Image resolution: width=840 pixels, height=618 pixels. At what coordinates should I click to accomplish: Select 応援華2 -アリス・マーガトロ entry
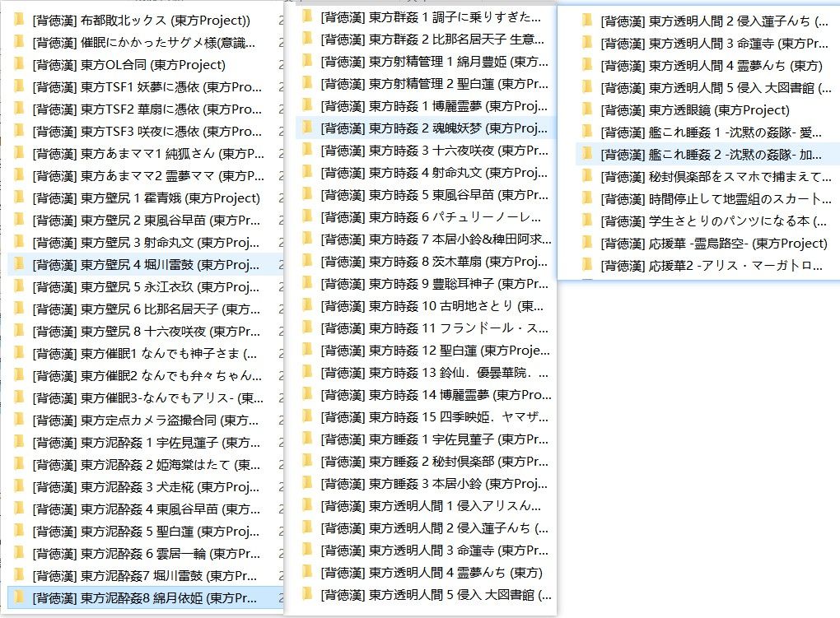click(712, 265)
